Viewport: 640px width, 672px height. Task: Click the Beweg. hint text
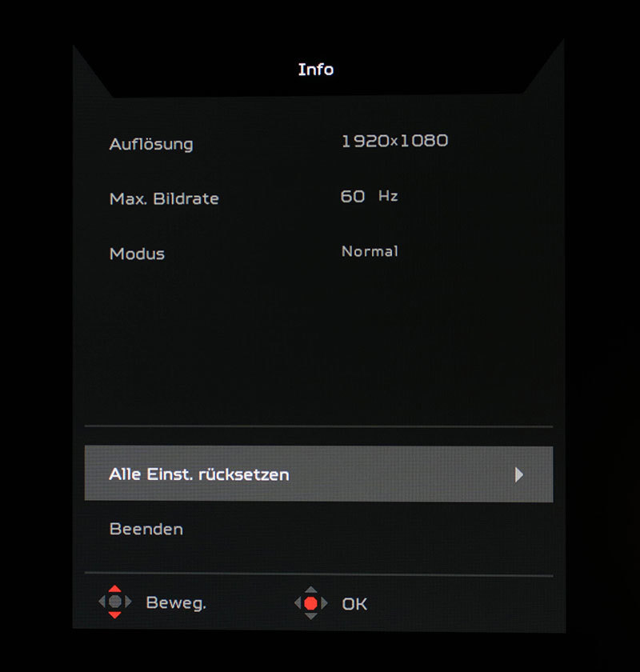176,603
